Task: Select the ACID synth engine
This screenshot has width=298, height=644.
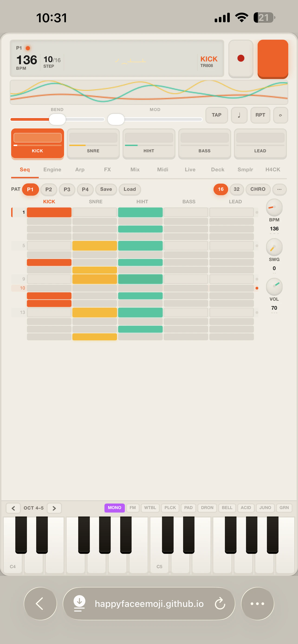Action: click(x=246, y=508)
